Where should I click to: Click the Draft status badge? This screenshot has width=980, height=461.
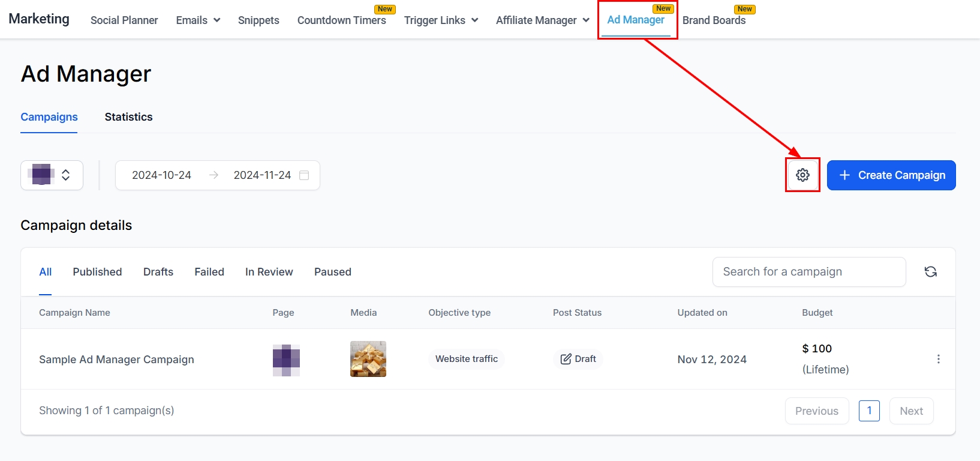pos(578,359)
